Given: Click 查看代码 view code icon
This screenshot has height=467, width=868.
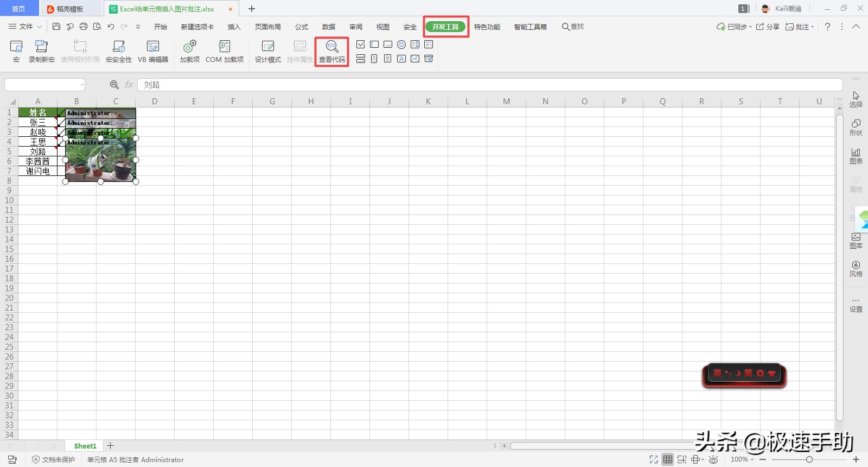Looking at the screenshot, I should tap(331, 52).
